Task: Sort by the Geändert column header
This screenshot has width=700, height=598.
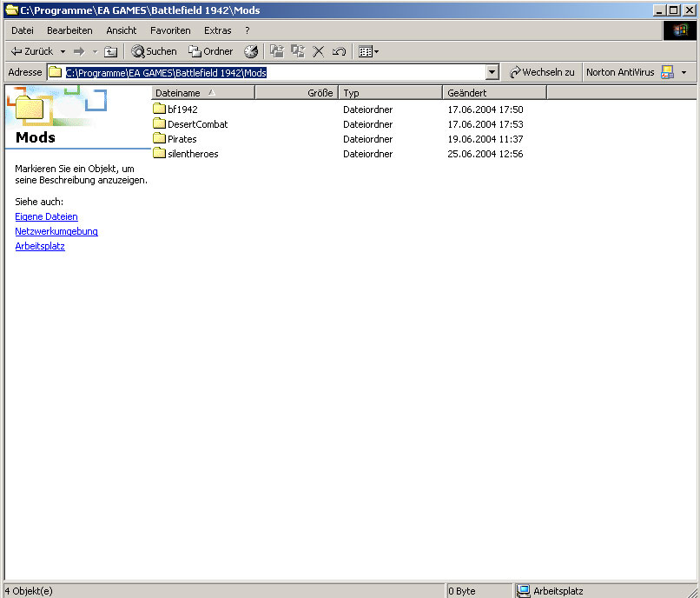Action: pyautogui.click(x=495, y=93)
